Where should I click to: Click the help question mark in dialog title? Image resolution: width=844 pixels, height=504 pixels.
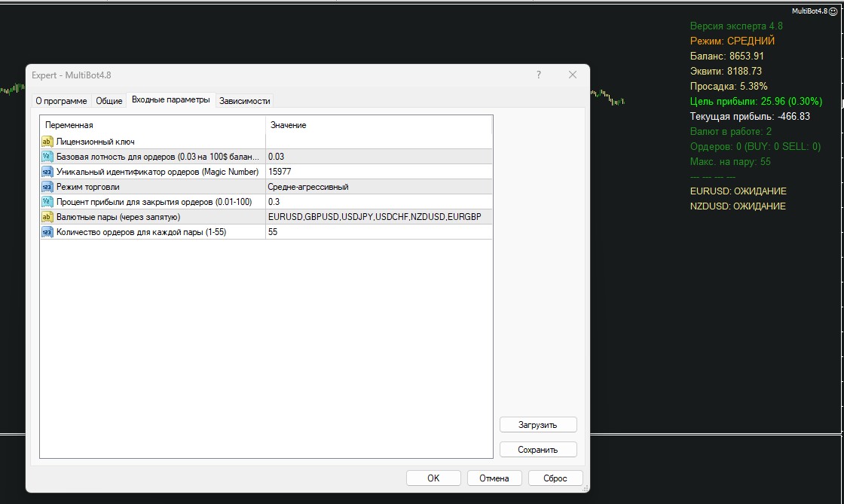(539, 75)
